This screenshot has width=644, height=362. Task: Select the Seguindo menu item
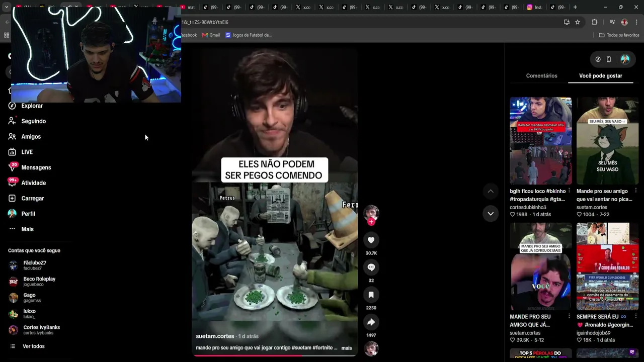coord(34,121)
